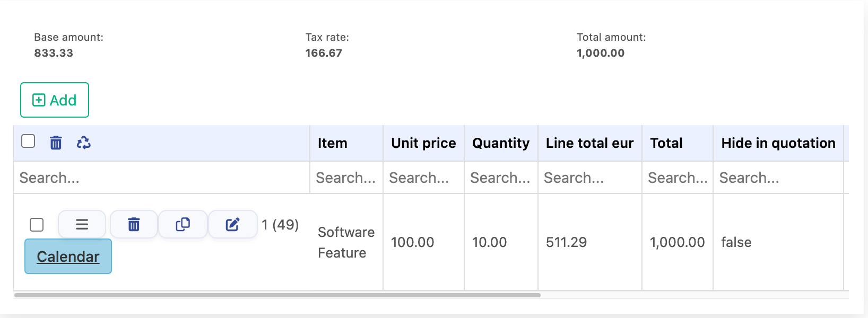The width and height of the screenshot is (868, 318).
Task: Duplicate the row using the copy icon
Action: [x=183, y=224]
